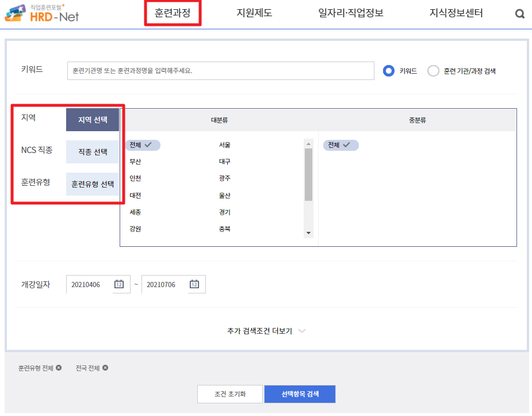Image resolution: width=532 pixels, height=416 pixels.
Task: Click the keyword search input field
Action: (220, 71)
